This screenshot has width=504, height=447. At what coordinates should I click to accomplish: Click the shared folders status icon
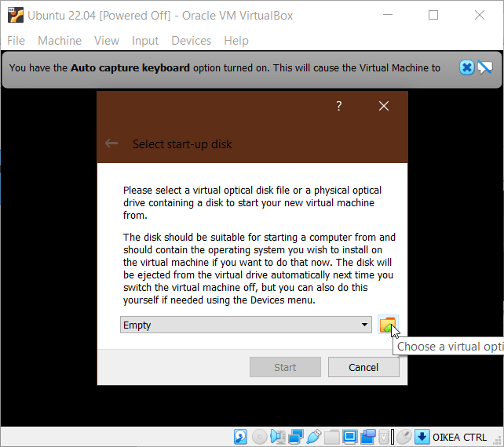[332, 437]
